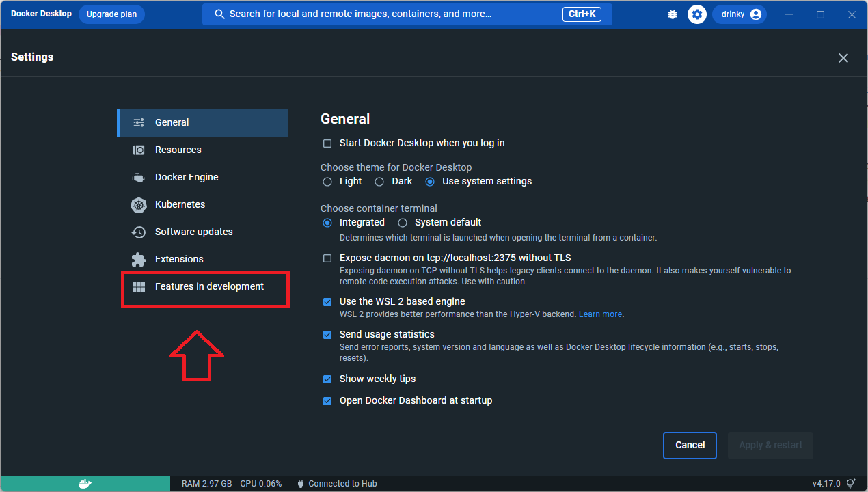
Task: Open the drinky account menu
Action: pyautogui.click(x=740, y=14)
